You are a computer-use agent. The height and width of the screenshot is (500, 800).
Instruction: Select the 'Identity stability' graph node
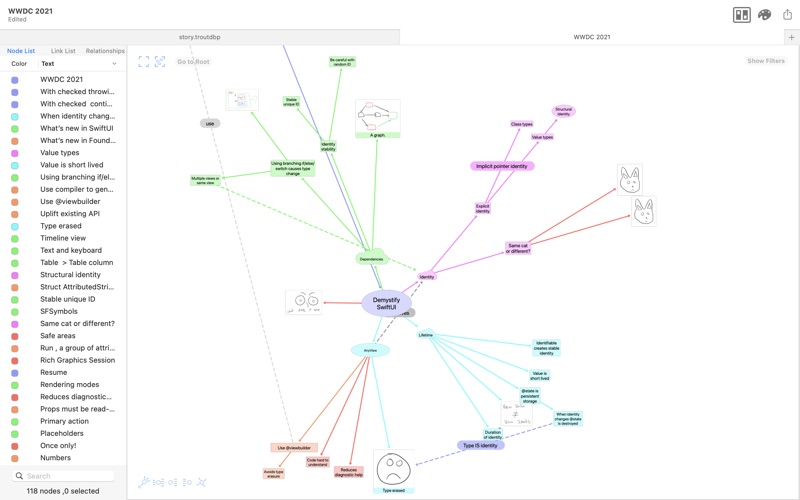[328, 146]
